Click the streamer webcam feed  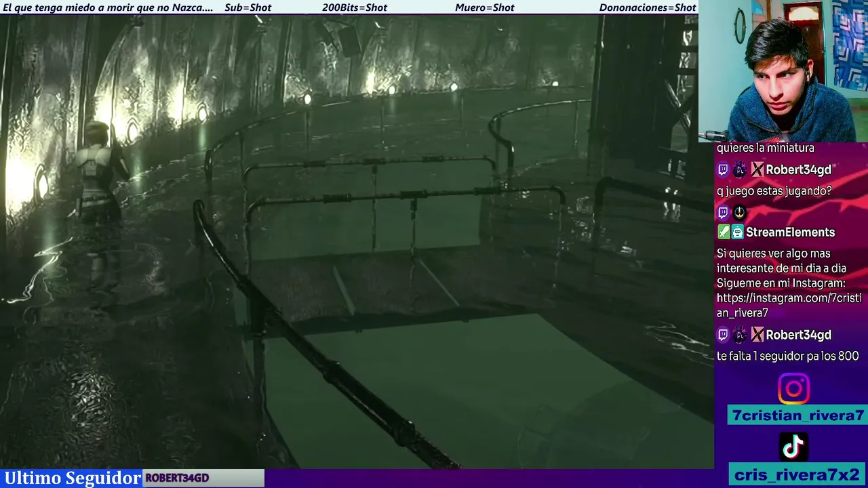[x=783, y=70]
